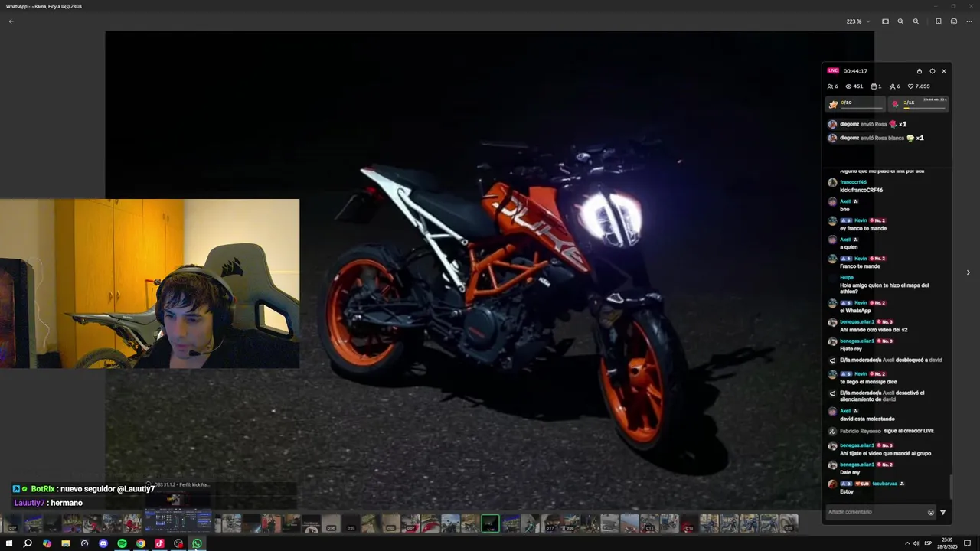Zoom in on the motorcycle photo
This screenshot has width=980, height=551.
point(900,21)
